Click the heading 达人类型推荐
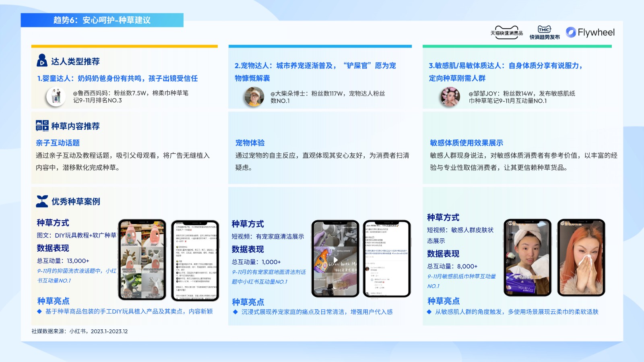Viewport: 644px width, 362px height. 75,61
